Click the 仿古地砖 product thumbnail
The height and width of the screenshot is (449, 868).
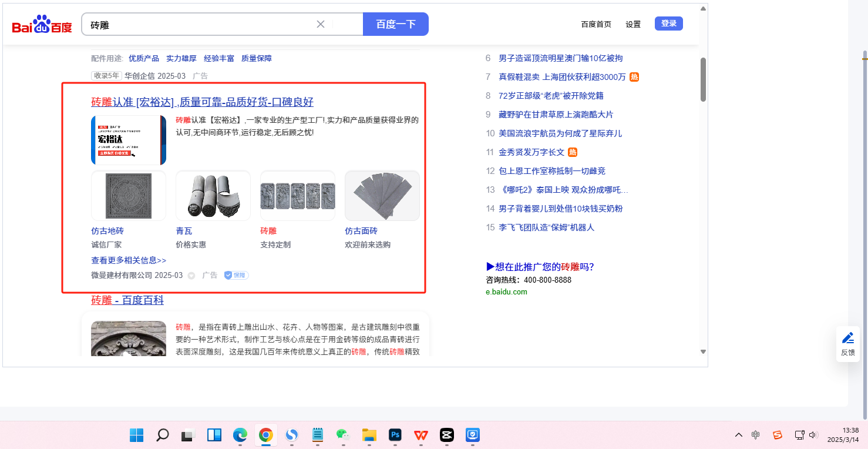(129, 196)
